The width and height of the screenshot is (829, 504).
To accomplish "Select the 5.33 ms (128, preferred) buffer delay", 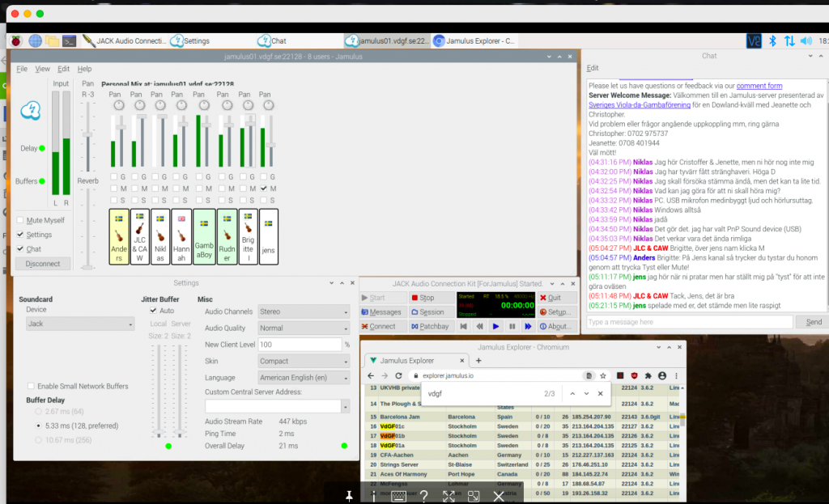I will (x=38, y=426).
